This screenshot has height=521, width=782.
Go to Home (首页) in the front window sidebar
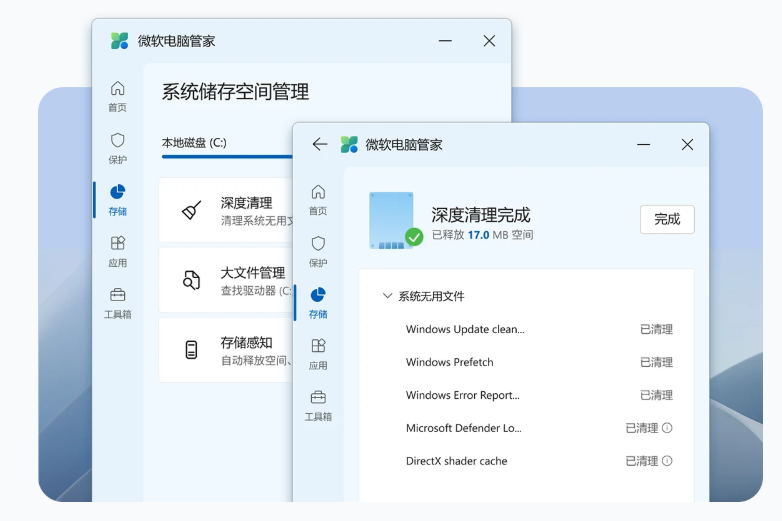pos(318,200)
